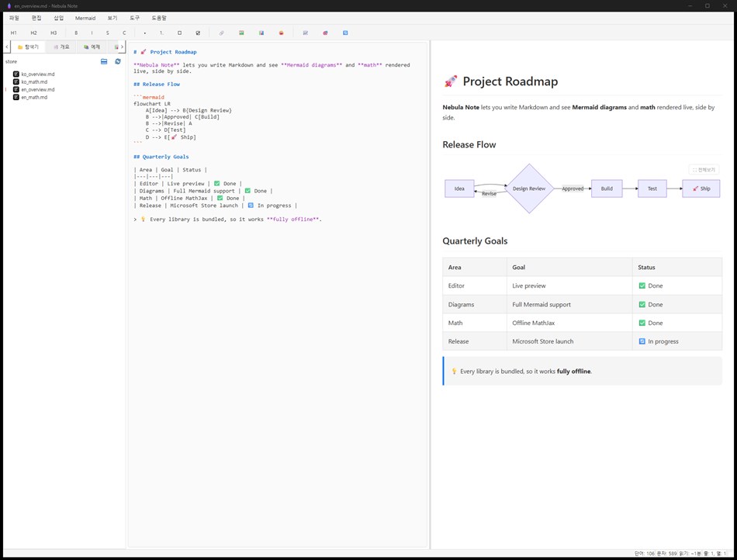The width and height of the screenshot is (737, 560).
Task: Click the Idea node in the flowchart
Action: (459, 188)
